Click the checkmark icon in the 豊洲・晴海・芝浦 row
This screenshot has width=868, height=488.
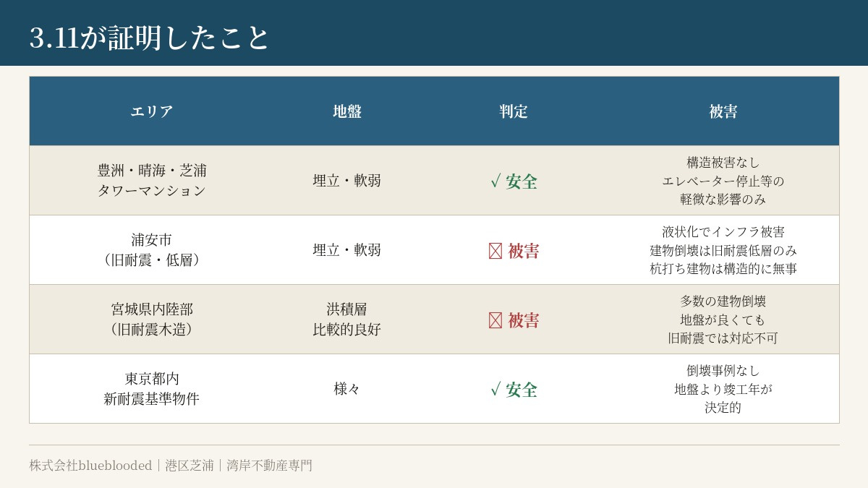[495, 181]
